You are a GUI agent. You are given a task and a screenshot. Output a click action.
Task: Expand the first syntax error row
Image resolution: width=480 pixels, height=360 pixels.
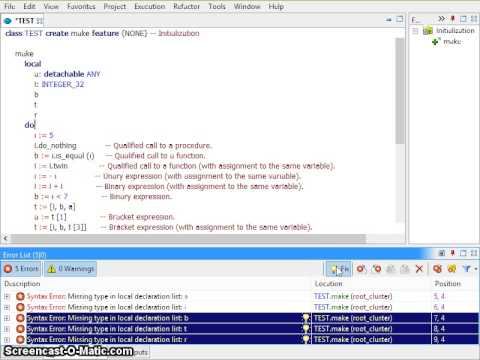(x=7, y=296)
